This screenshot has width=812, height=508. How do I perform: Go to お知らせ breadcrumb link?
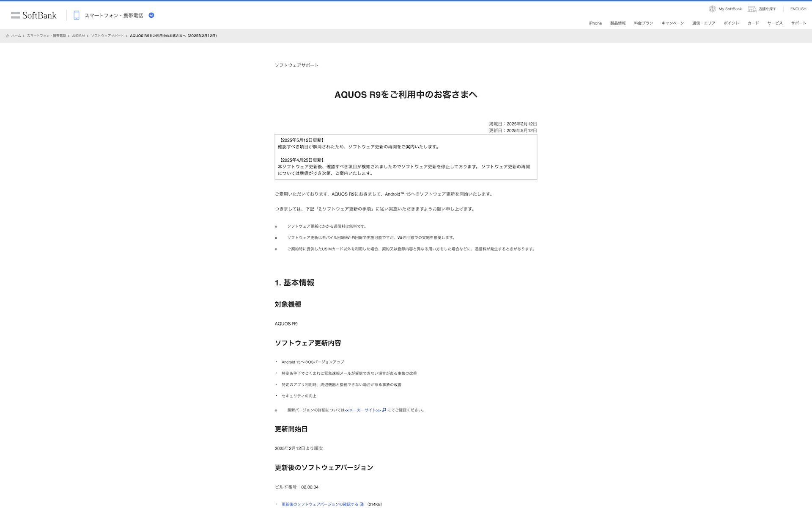pyautogui.click(x=78, y=36)
